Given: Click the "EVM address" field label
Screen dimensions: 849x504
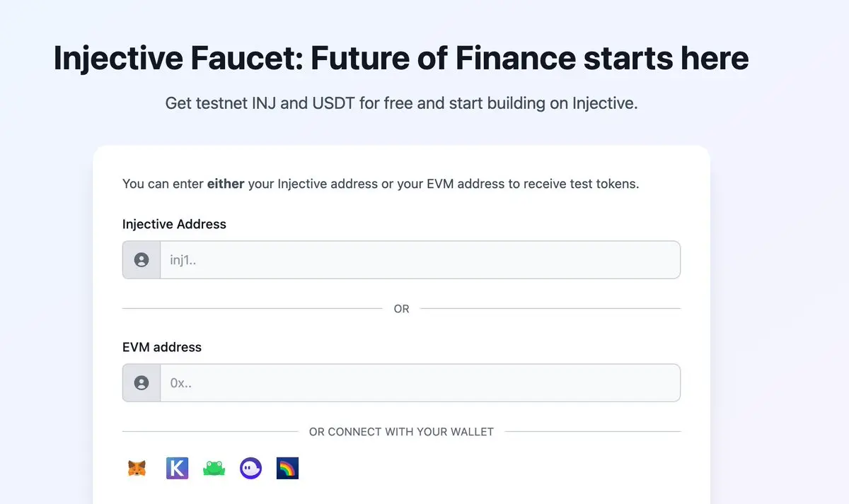Looking at the screenshot, I should 162,347.
